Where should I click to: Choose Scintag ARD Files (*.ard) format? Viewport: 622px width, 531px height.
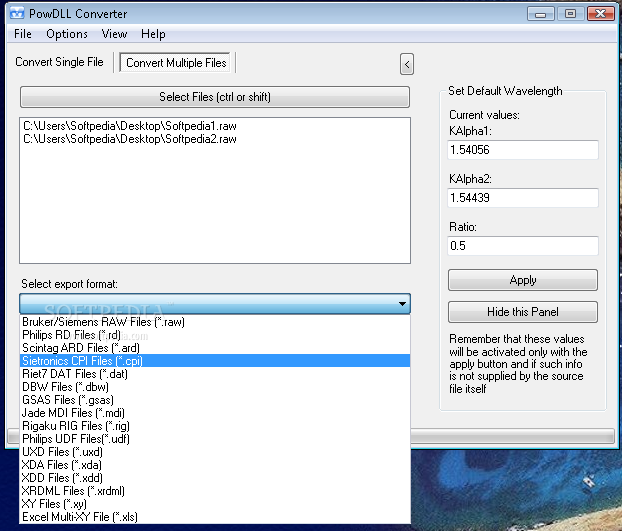pyautogui.click(x=215, y=348)
